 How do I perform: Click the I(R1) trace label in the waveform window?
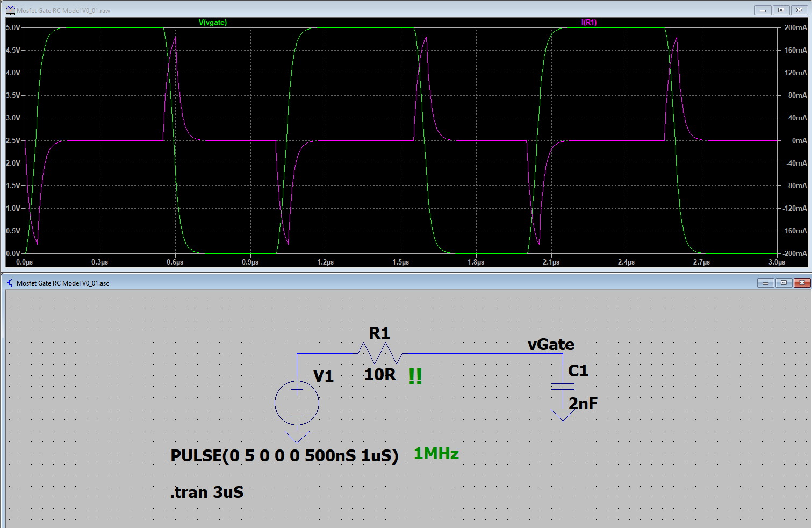589,23
